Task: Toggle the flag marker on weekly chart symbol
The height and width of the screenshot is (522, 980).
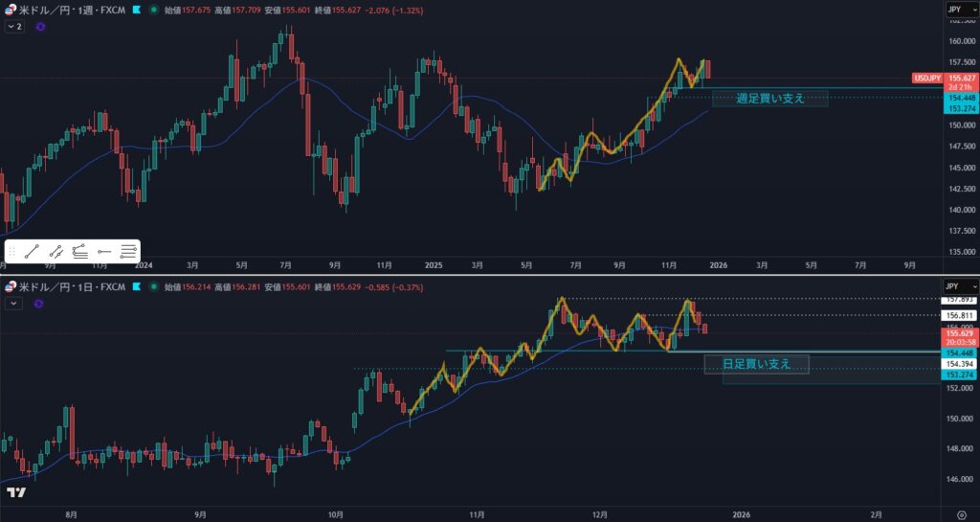Action: (137, 9)
